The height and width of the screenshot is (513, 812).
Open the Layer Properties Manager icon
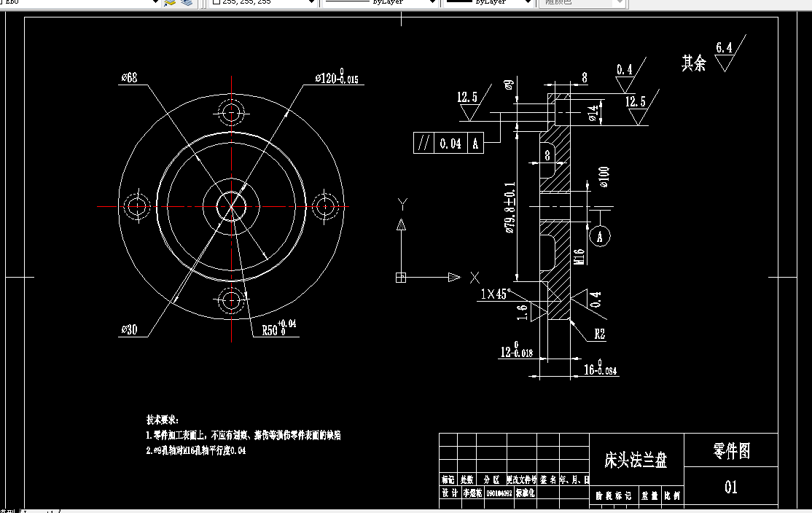click(x=187, y=4)
